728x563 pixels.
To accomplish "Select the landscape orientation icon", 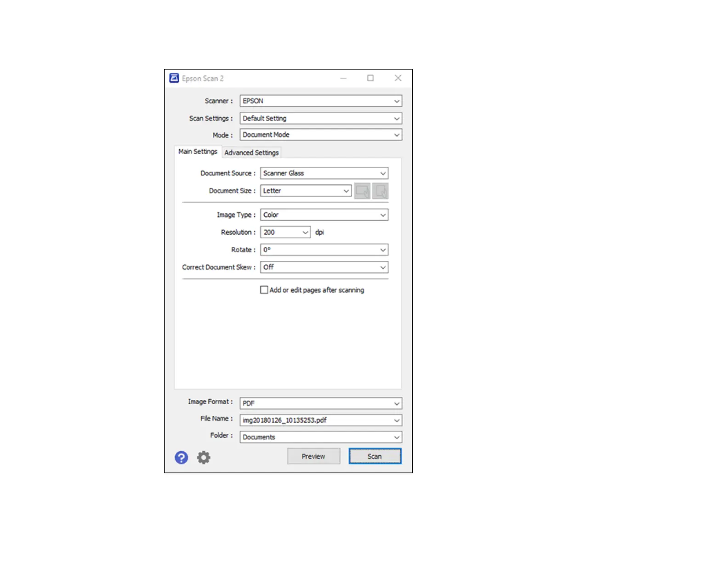I will tap(362, 191).
